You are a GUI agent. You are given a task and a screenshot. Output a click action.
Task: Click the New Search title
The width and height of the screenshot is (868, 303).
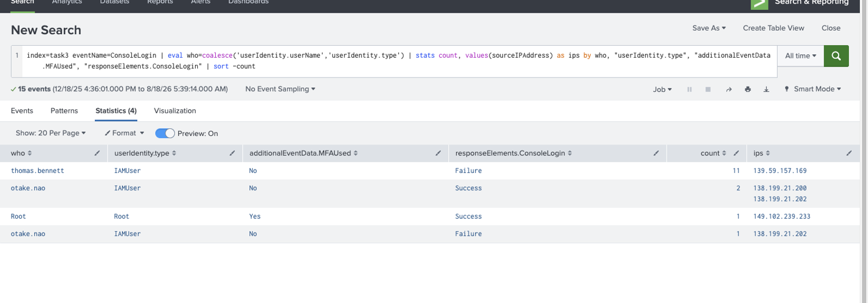[46, 30]
